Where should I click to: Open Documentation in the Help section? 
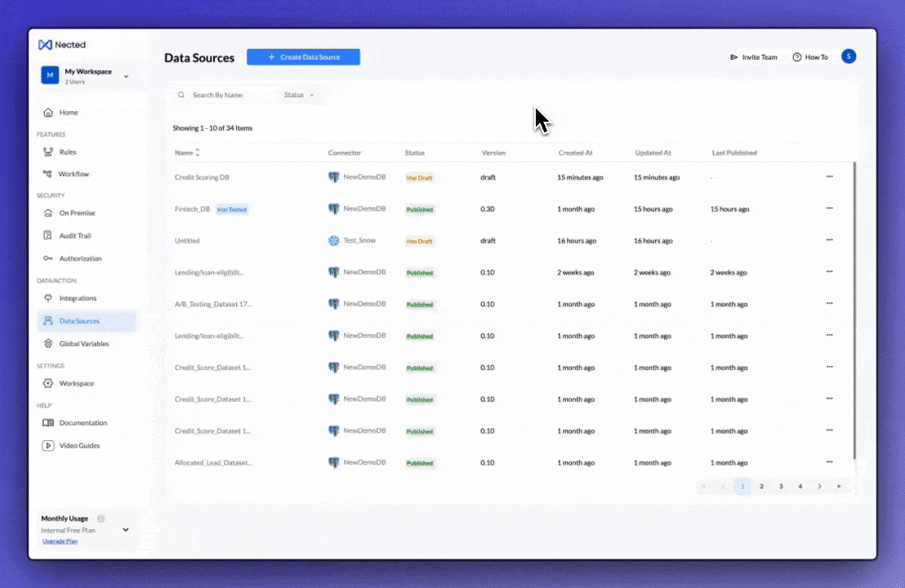click(82, 423)
